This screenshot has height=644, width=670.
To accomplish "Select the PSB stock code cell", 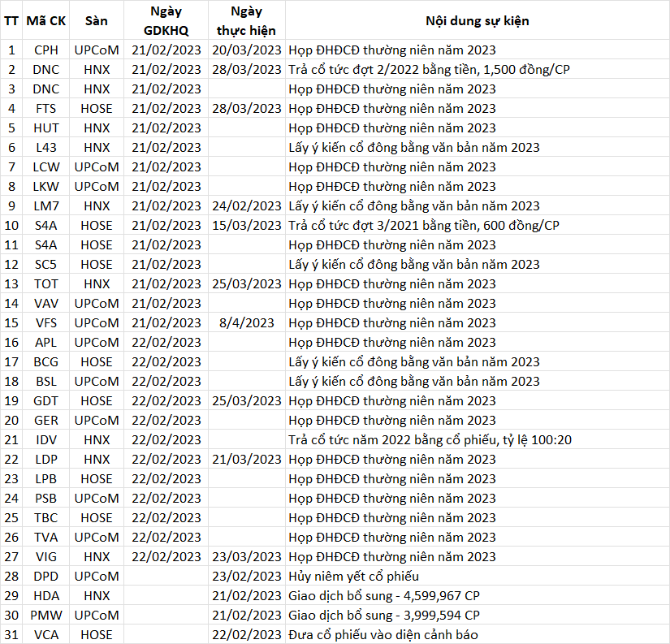I will point(45,499).
